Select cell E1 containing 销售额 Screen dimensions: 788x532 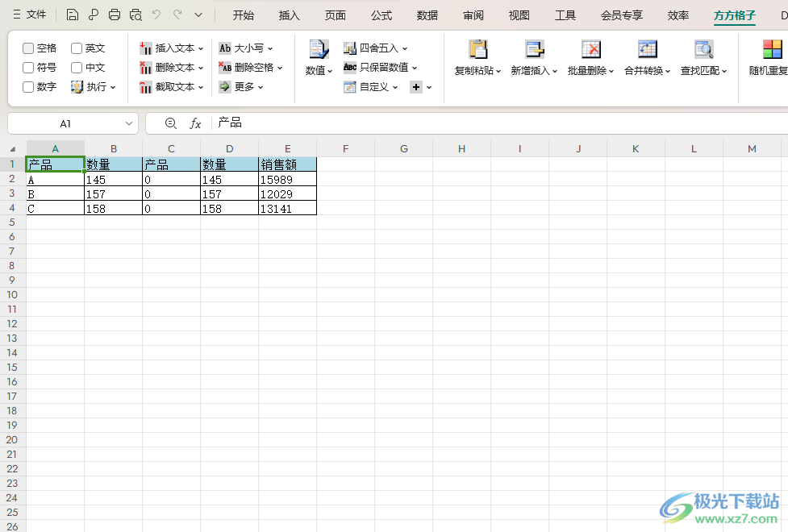(x=287, y=164)
